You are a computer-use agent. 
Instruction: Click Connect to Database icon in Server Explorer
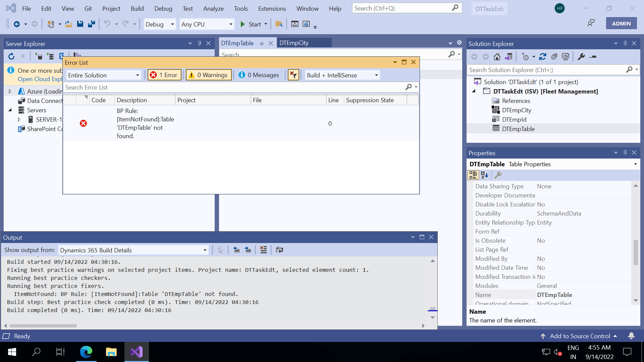point(39,56)
